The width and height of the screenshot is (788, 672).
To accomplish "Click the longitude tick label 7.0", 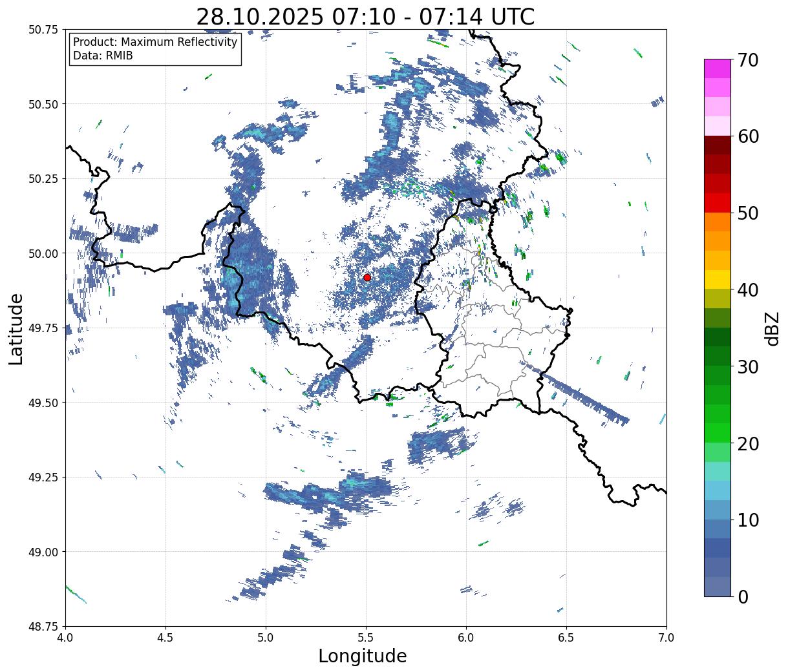I will point(666,638).
